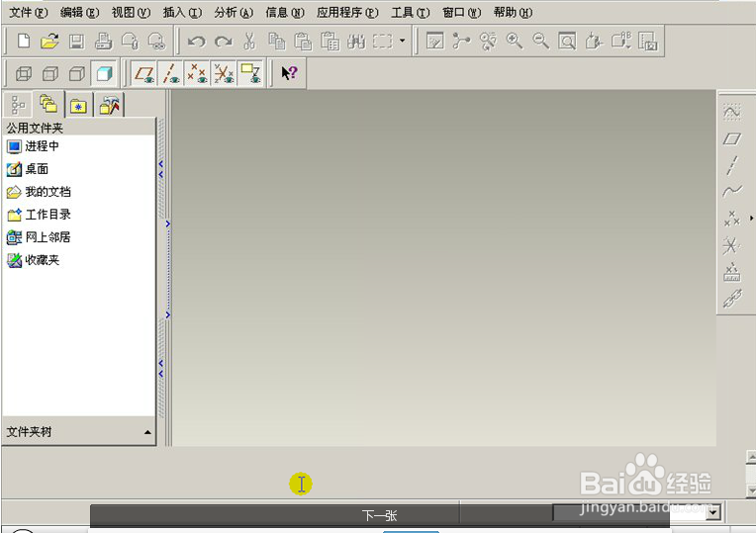Viewport: 756px width, 533px height.
Task: Click the binoculars search icon
Action: tap(356, 41)
